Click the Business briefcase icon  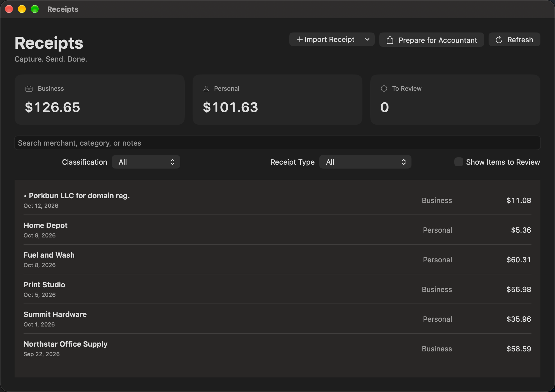29,89
